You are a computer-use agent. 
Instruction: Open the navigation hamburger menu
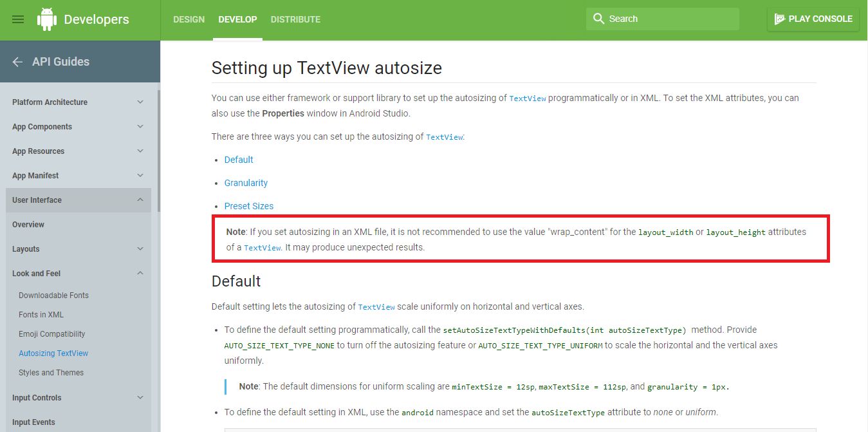tap(17, 19)
